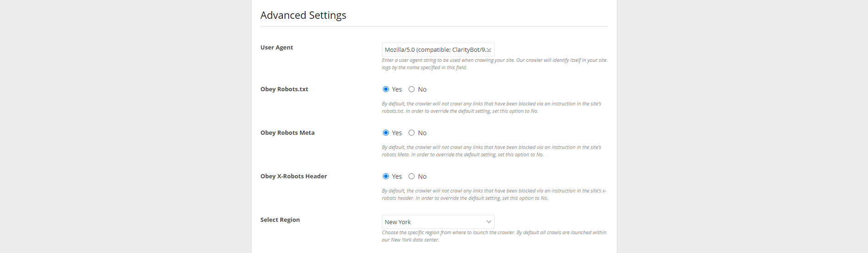Choose No for Obey Robots Meta
Image resolution: width=868 pixels, height=253 pixels.
click(412, 133)
